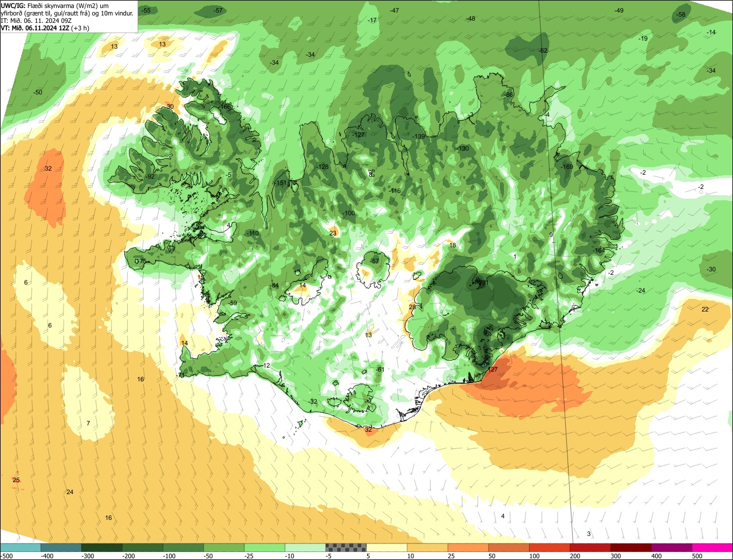
Task: Click the legend swatch between 200 and 300
Action: (x=590, y=547)
